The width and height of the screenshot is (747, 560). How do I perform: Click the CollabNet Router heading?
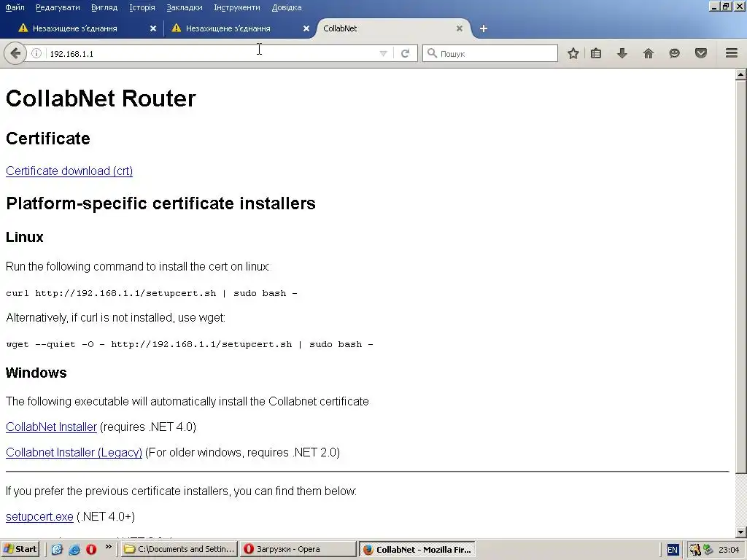pyautogui.click(x=101, y=98)
